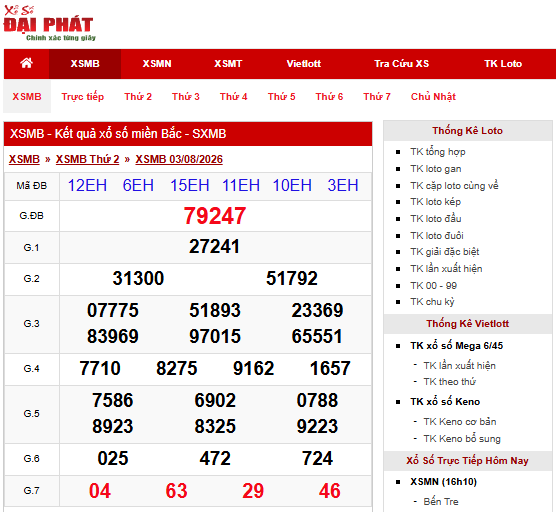Open Bến Tre under XSMN (16h10)

[x=441, y=502]
